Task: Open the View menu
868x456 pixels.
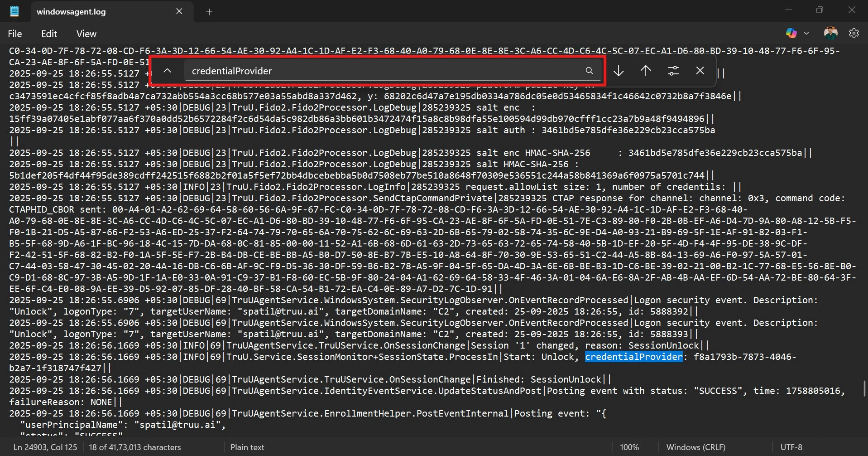Action: (x=86, y=34)
